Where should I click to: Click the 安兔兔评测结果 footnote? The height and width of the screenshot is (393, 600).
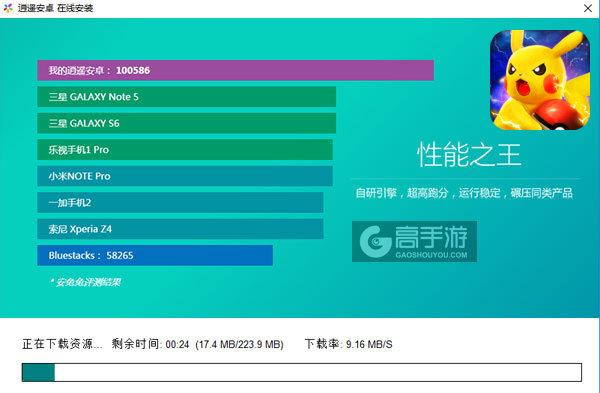click(x=85, y=282)
